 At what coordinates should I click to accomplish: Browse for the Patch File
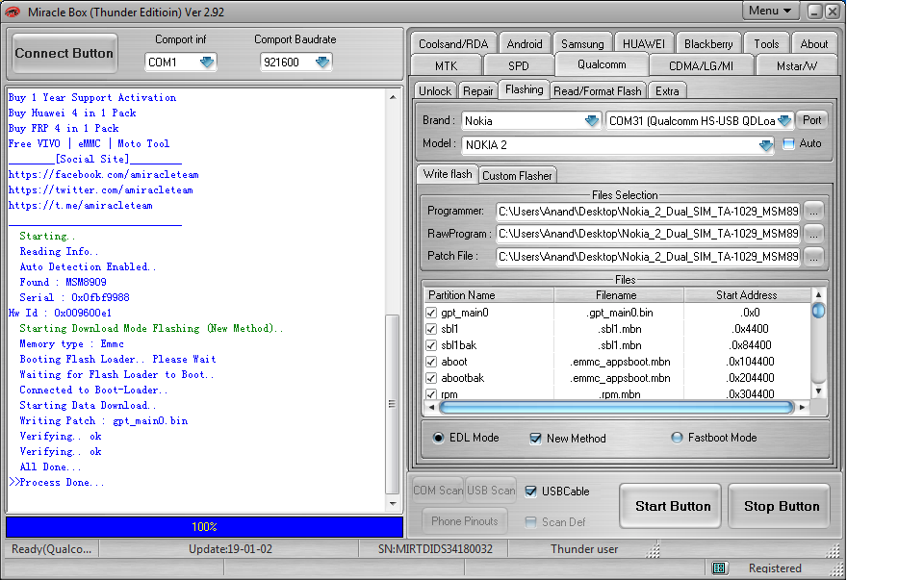point(814,257)
